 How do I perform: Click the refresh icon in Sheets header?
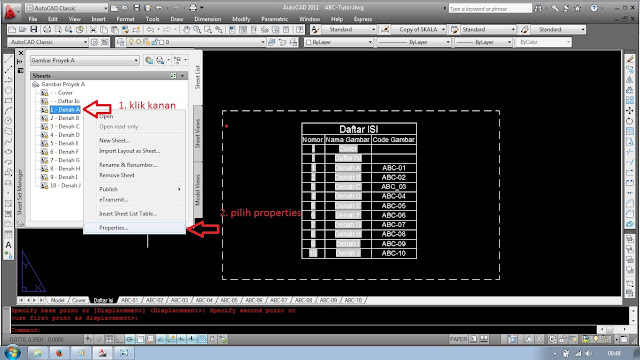coord(173,76)
